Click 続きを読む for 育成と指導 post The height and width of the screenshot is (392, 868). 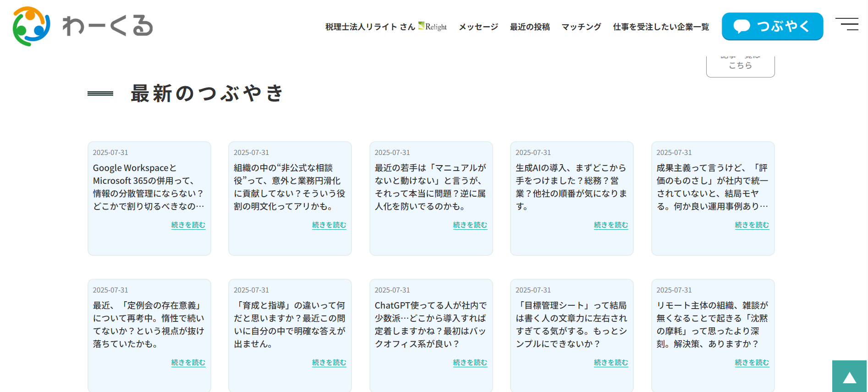click(x=329, y=362)
